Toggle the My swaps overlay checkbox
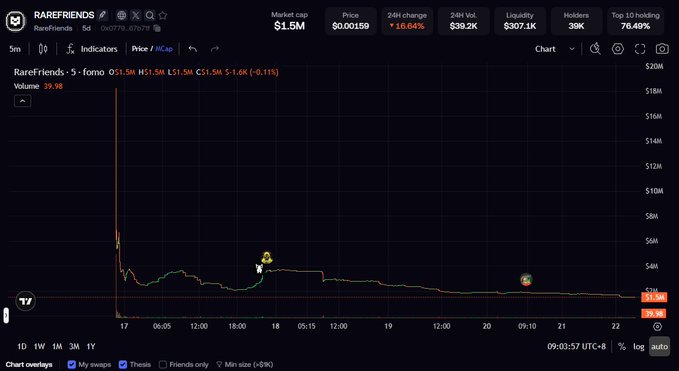The width and height of the screenshot is (679, 371). click(x=72, y=365)
